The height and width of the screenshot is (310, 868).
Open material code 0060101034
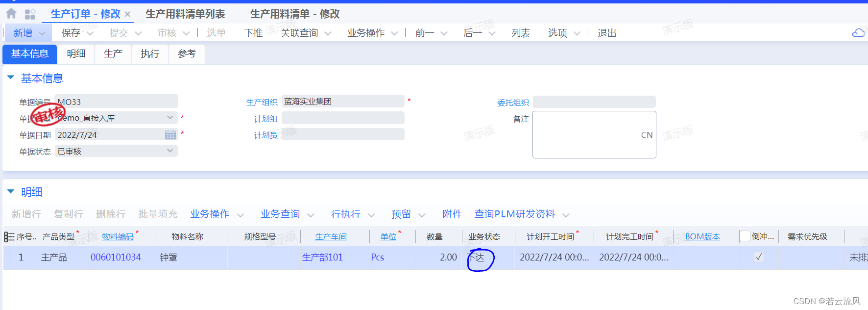[116, 258]
